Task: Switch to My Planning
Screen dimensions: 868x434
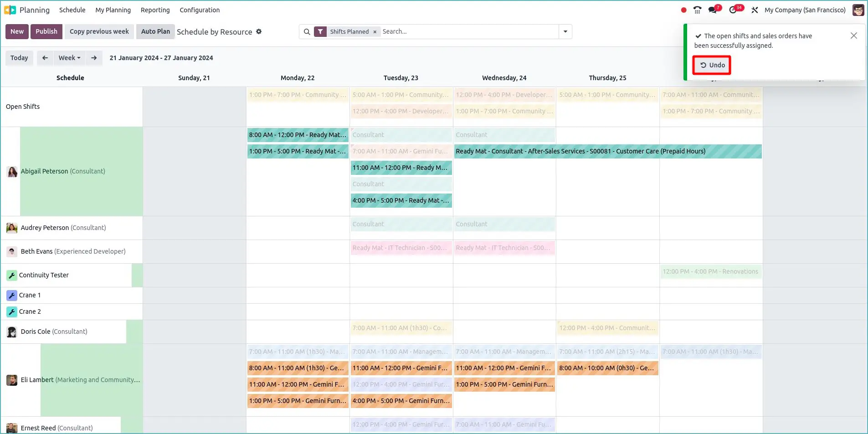Action: 113,10
